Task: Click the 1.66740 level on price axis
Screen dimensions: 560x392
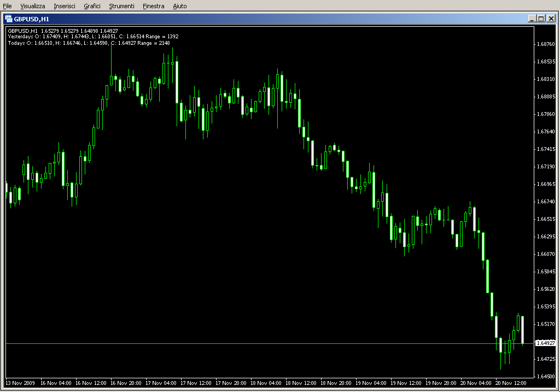Action: click(x=545, y=202)
